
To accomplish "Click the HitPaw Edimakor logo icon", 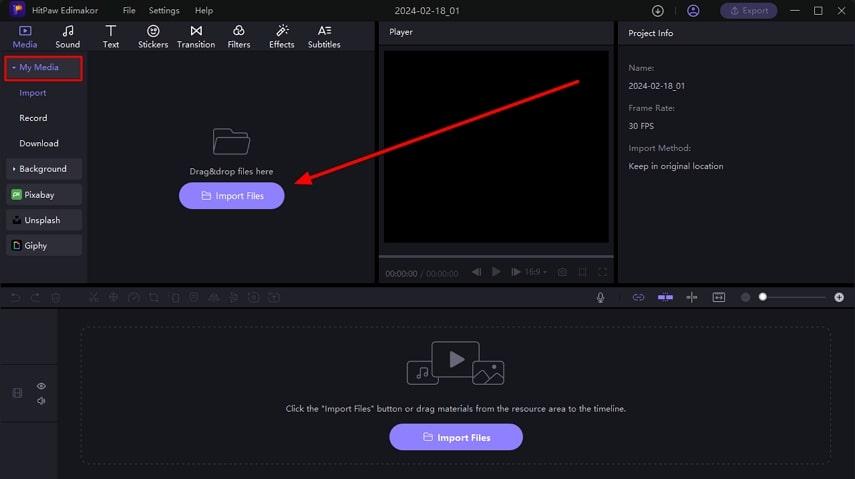I will point(17,9).
